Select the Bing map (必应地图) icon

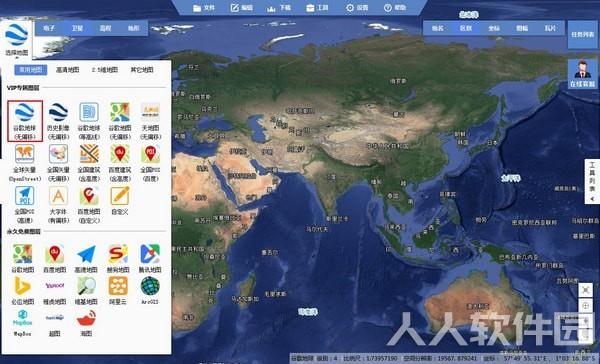[x=22, y=286]
